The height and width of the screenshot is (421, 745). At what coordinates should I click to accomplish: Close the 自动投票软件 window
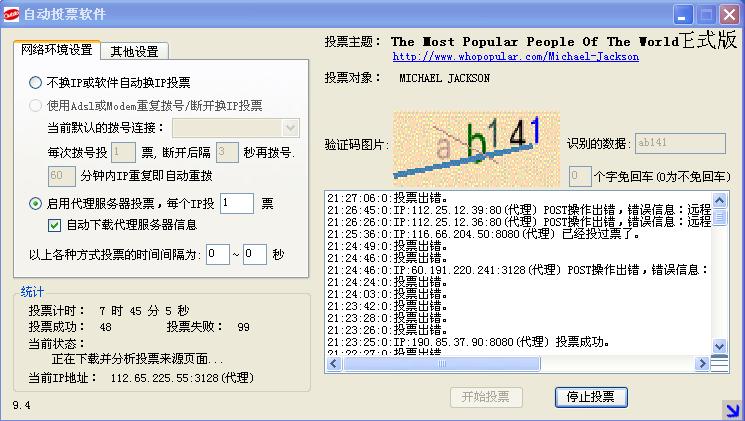pyautogui.click(x=729, y=15)
